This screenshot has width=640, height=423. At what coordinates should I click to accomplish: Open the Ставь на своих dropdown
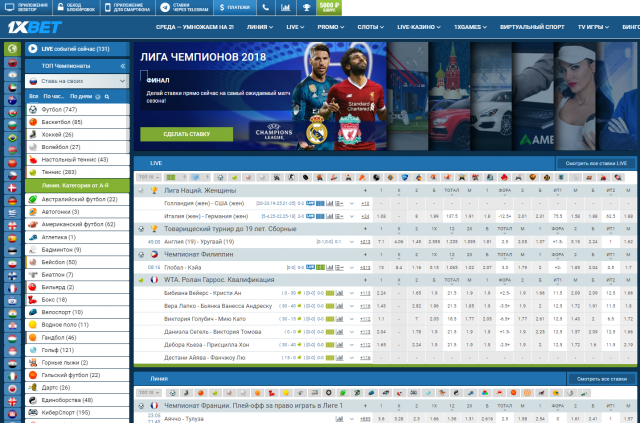click(77, 81)
